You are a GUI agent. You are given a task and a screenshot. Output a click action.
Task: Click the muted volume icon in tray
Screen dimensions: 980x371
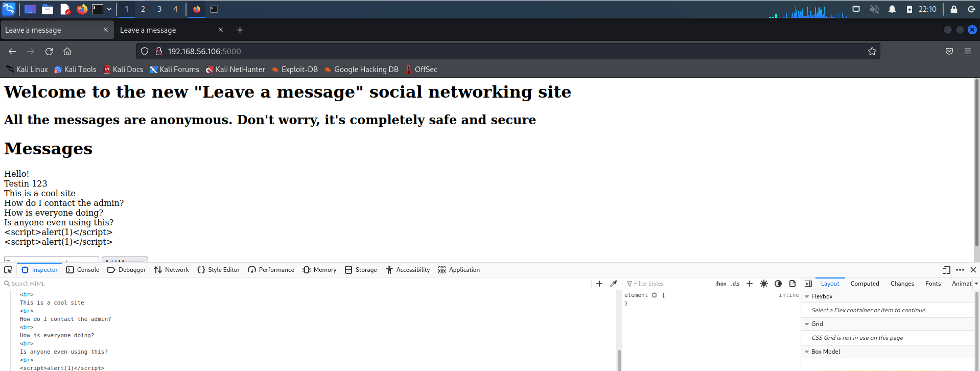point(875,9)
